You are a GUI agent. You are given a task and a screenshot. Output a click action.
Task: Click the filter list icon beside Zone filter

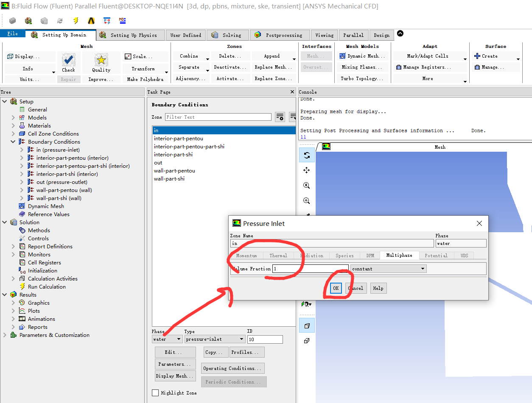point(280,117)
